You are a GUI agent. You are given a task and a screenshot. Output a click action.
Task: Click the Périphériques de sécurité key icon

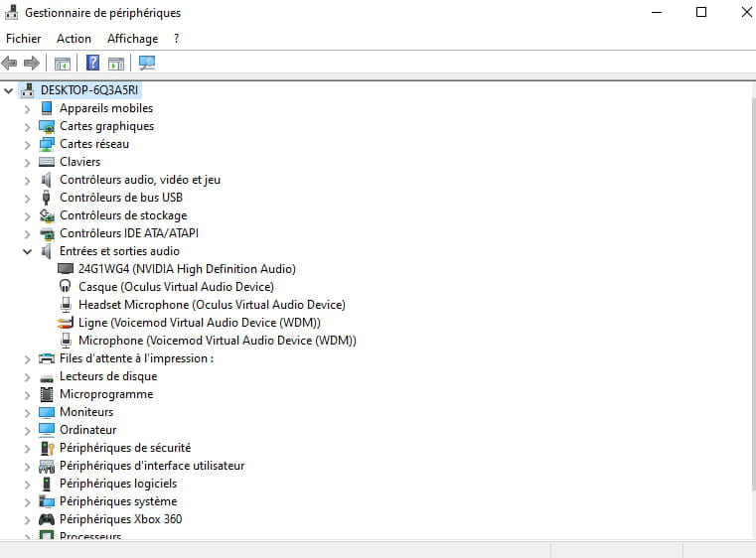(x=47, y=448)
